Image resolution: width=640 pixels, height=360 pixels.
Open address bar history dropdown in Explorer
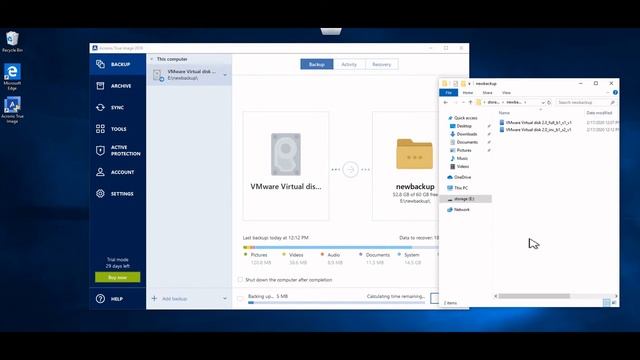coord(543,102)
